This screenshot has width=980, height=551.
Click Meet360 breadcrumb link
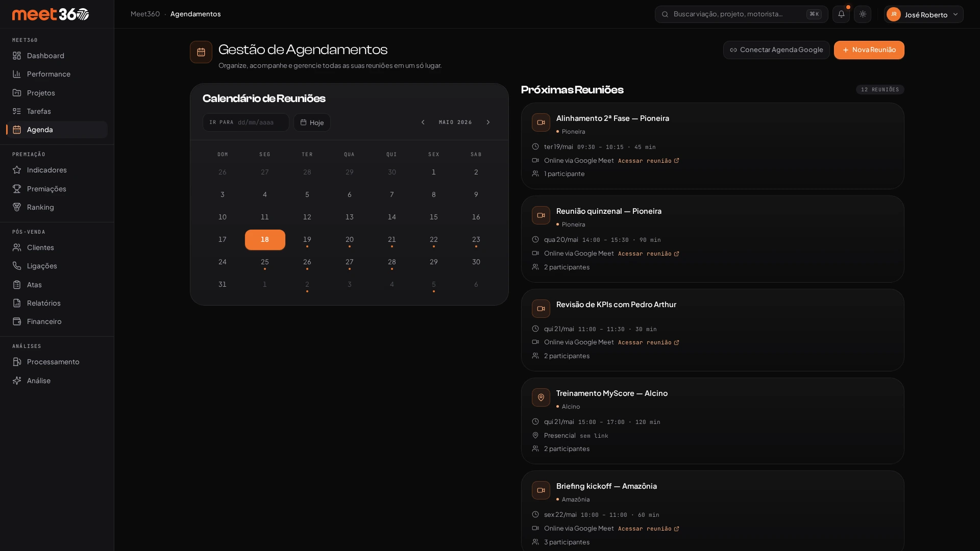[145, 14]
